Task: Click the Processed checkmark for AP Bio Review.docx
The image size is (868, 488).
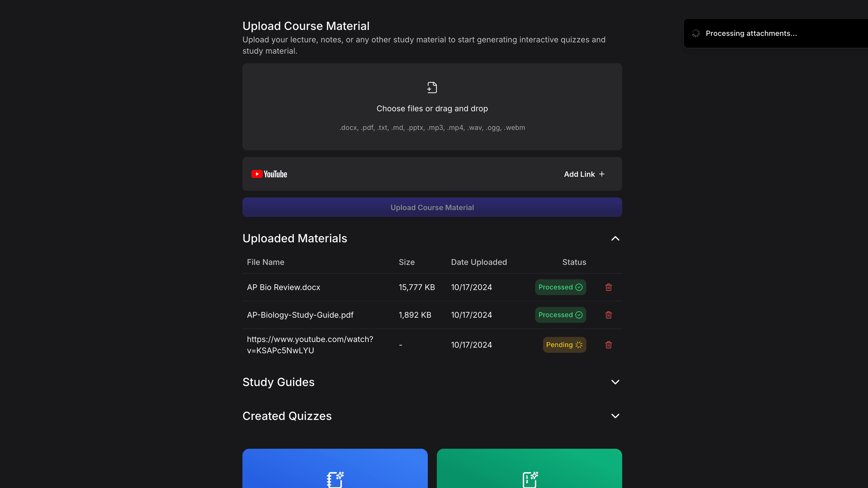Action: [x=579, y=287]
